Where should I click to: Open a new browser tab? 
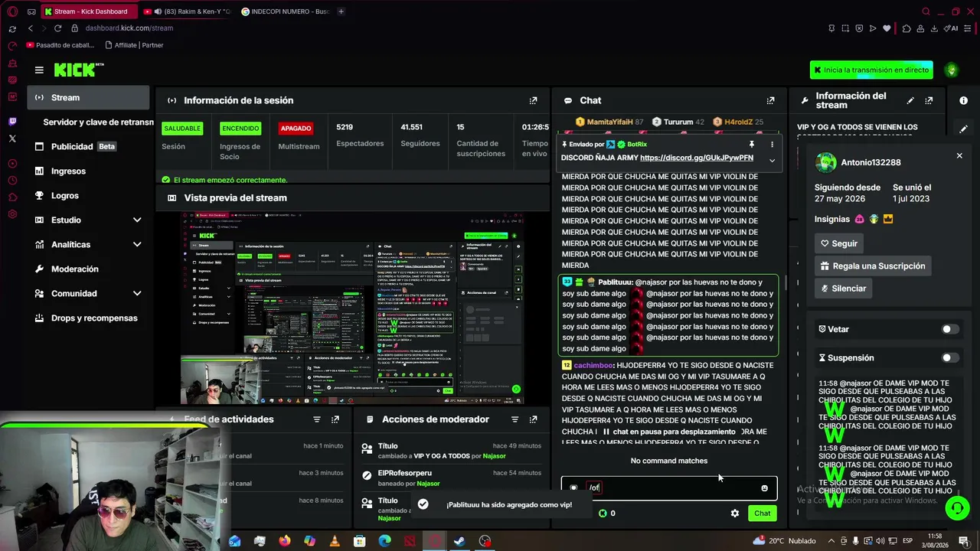tap(341, 11)
